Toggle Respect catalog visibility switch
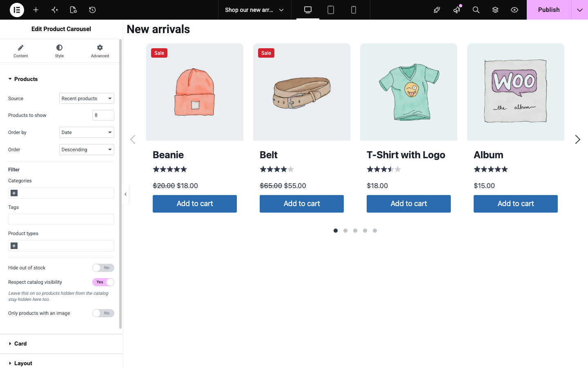 pos(103,282)
